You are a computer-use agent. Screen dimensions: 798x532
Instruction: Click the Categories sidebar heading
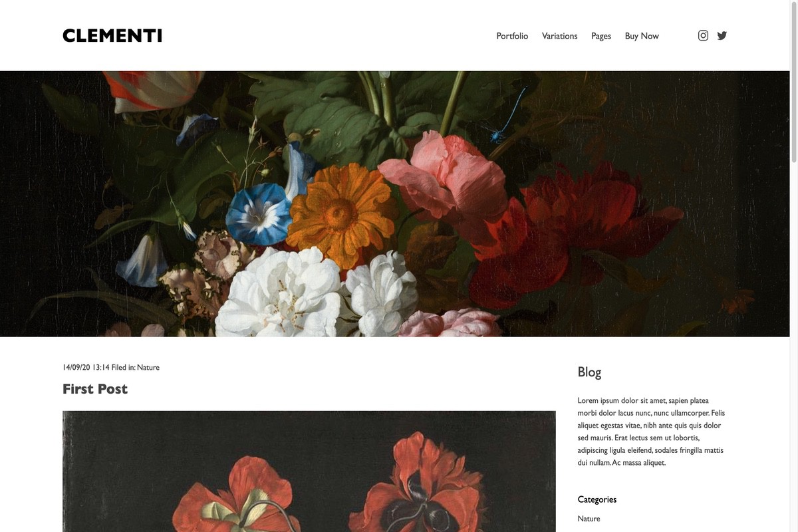(597, 499)
